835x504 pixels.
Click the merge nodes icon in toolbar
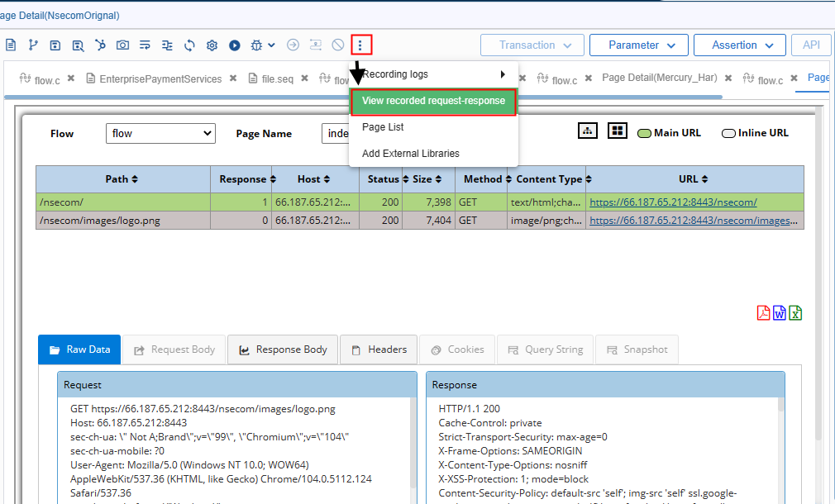(x=100, y=45)
